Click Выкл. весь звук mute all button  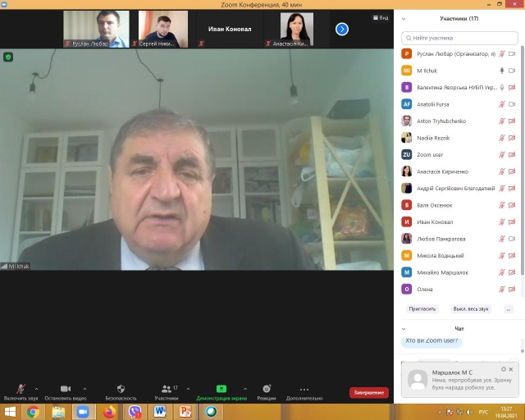[x=471, y=308]
